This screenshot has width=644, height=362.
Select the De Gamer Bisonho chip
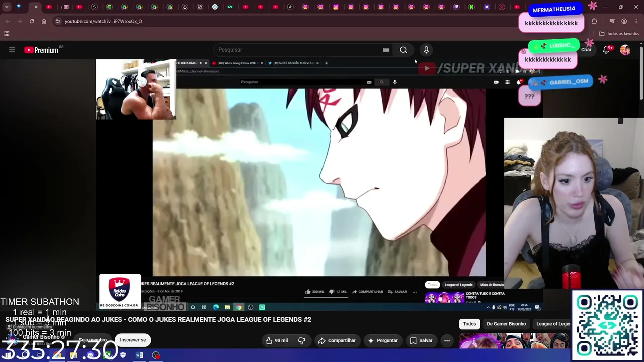[x=506, y=324]
